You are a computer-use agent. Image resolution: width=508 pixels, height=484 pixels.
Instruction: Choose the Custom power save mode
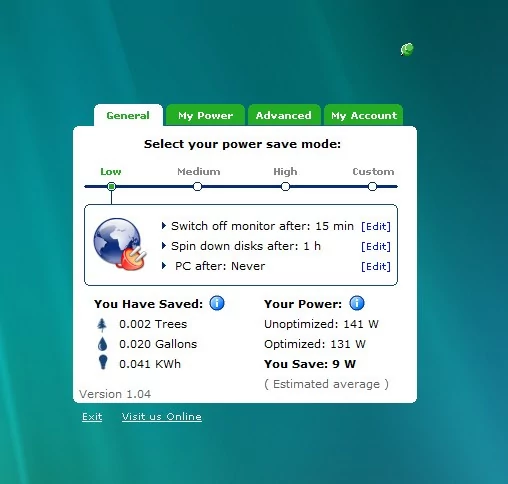coord(372,186)
